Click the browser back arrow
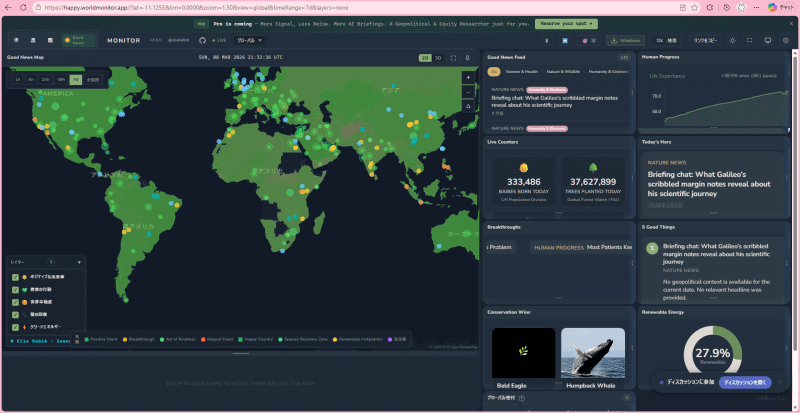The width and height of the screenshot is (800, 413). (x=8, y=8)
